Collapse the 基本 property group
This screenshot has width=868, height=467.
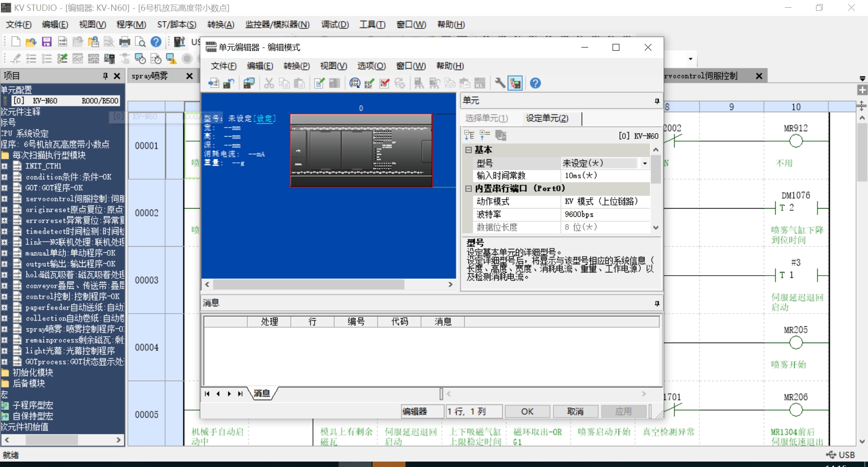pos(469,150)
